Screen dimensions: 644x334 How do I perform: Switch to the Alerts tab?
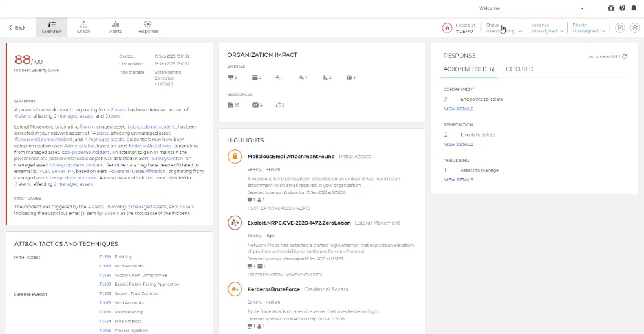116,27
